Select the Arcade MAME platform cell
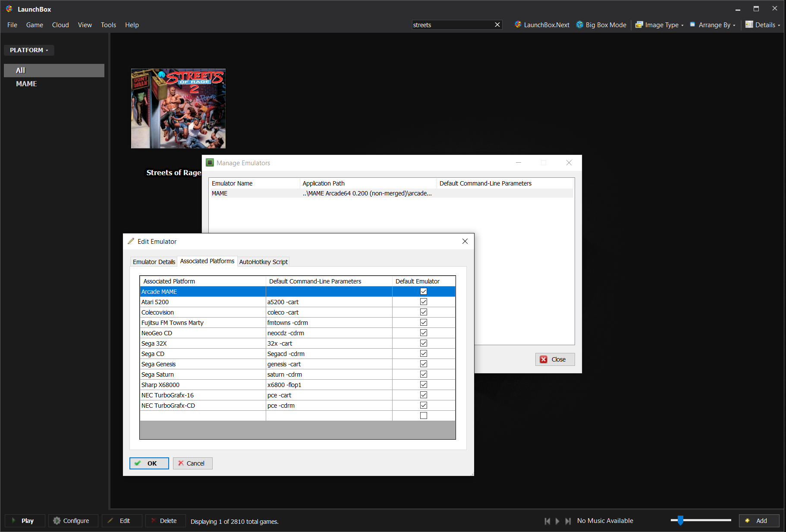Viewport: 786px width, 532px height. 203,292
